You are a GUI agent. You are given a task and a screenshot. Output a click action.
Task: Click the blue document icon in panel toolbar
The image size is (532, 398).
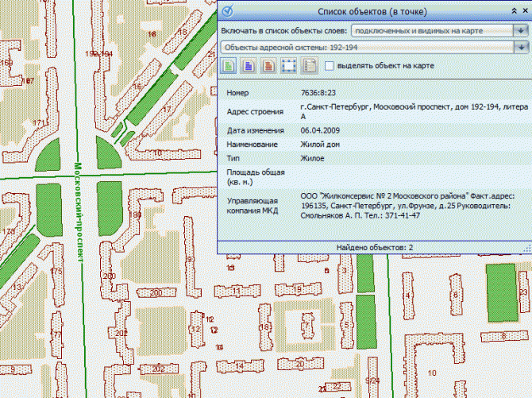[249, 66]
